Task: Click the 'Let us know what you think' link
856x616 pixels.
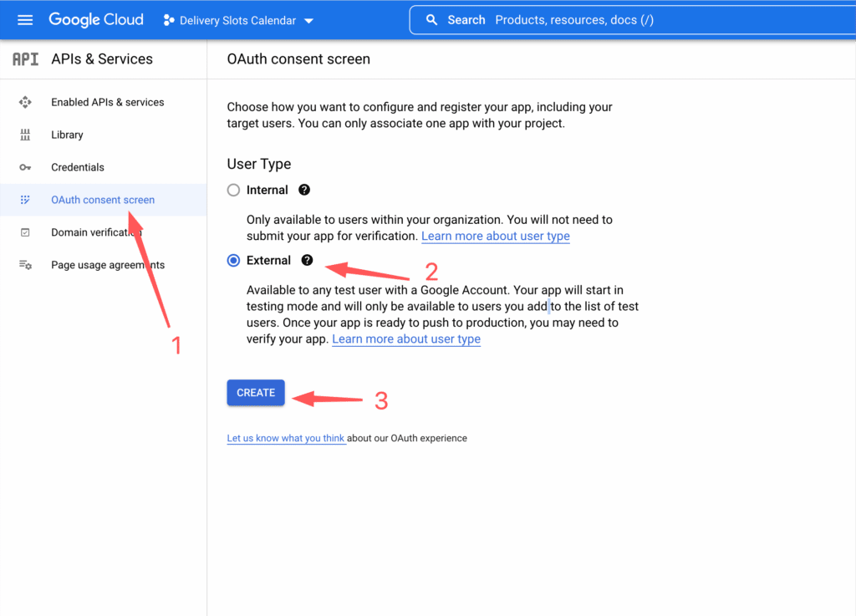Action: [x=286, y=438]
